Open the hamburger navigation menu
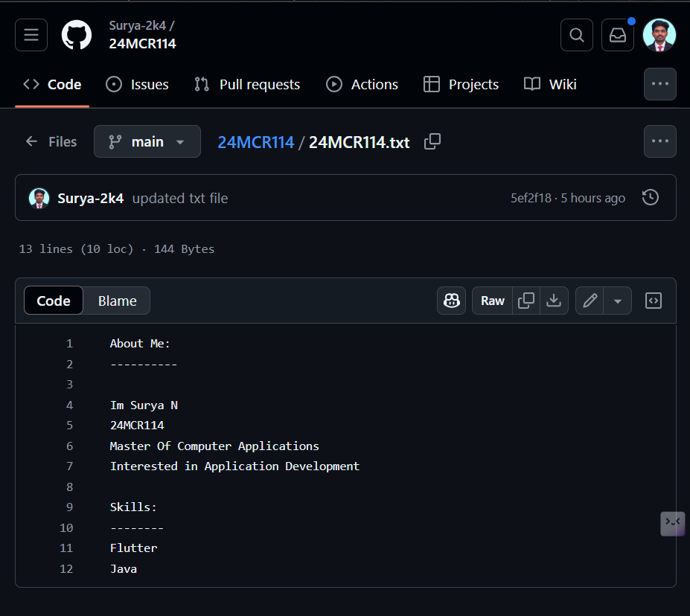Image resolution: width=690 pixels, height=616 pixels. [31, 35]
